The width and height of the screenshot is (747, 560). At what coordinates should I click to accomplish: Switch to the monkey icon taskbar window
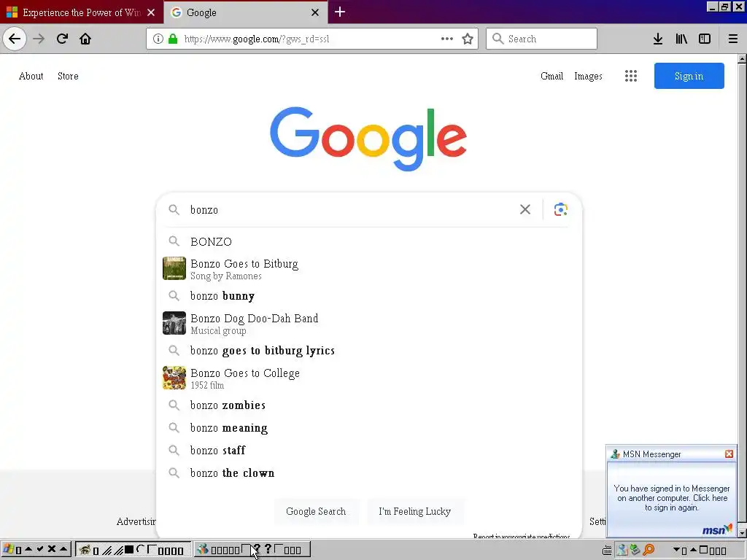click(133, 550)
